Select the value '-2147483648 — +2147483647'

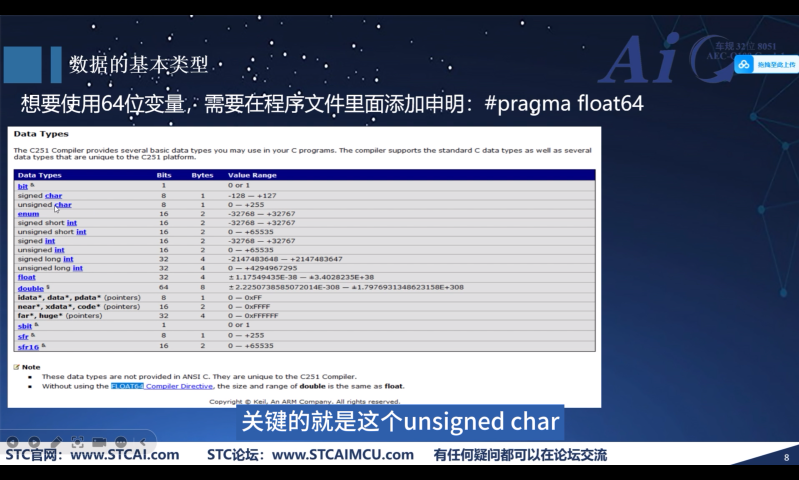click(285, 259)
